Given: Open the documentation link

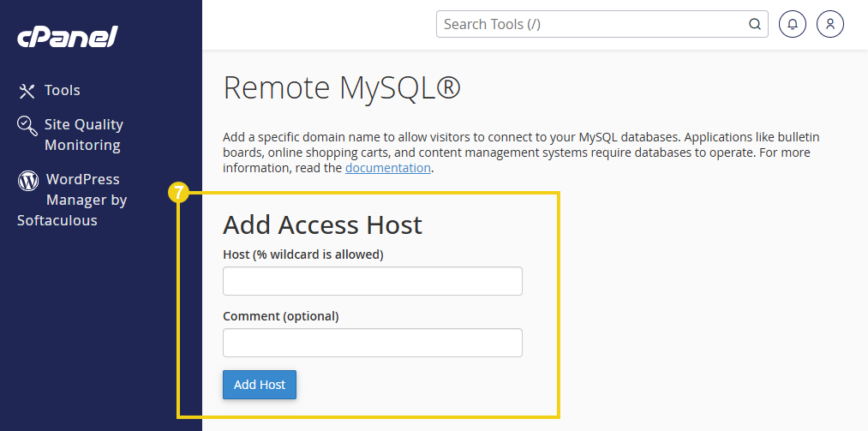Looking at the screenshot, I should point(387,168).
